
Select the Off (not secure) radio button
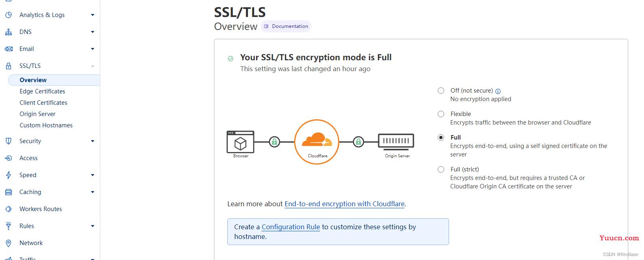[x=441, y=91]
